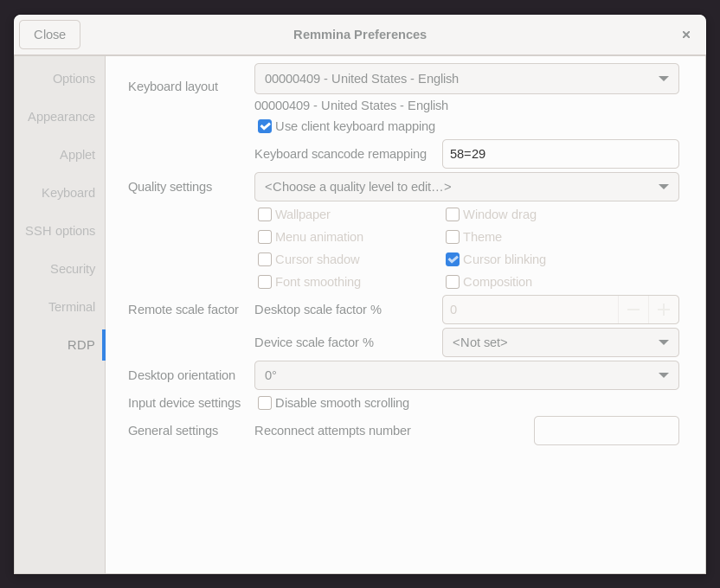Viewport: 720px width, 588px height.
Task: Tick the Wallpaper checkbox
Action: click(x=265, y=214)
